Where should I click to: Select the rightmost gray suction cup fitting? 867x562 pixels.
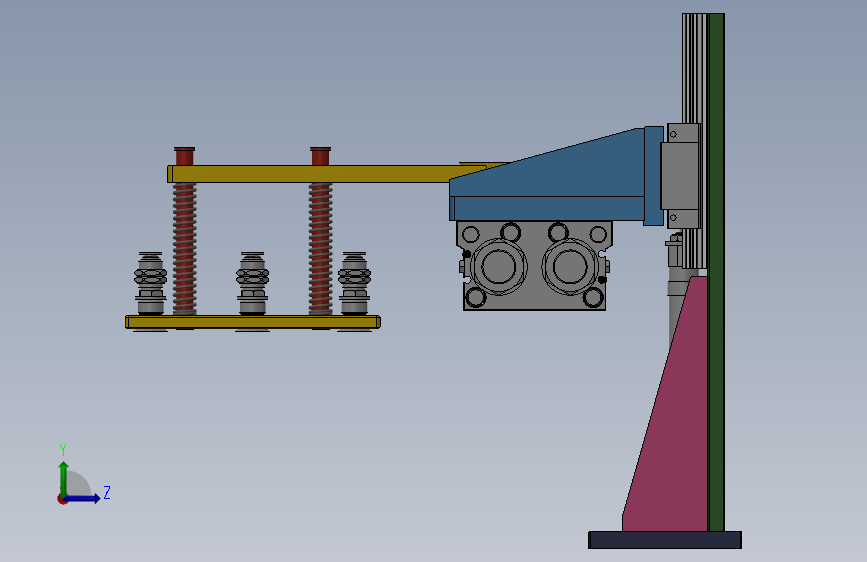[354, 284]
